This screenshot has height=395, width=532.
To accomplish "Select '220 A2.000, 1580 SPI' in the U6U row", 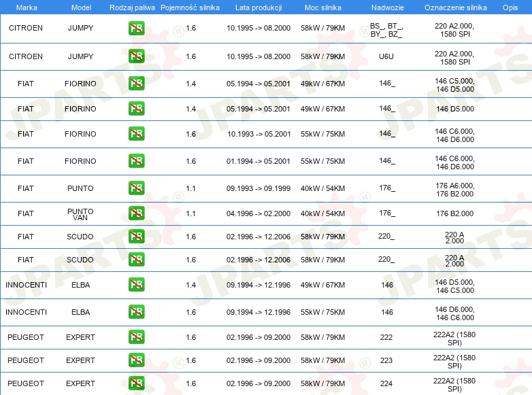I will [x=454, y=58].
